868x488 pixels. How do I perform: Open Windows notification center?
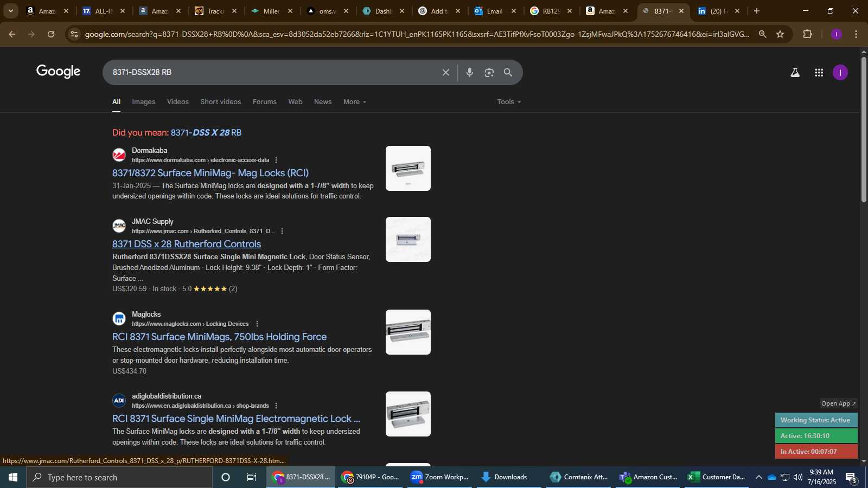(x=851, y=477)
